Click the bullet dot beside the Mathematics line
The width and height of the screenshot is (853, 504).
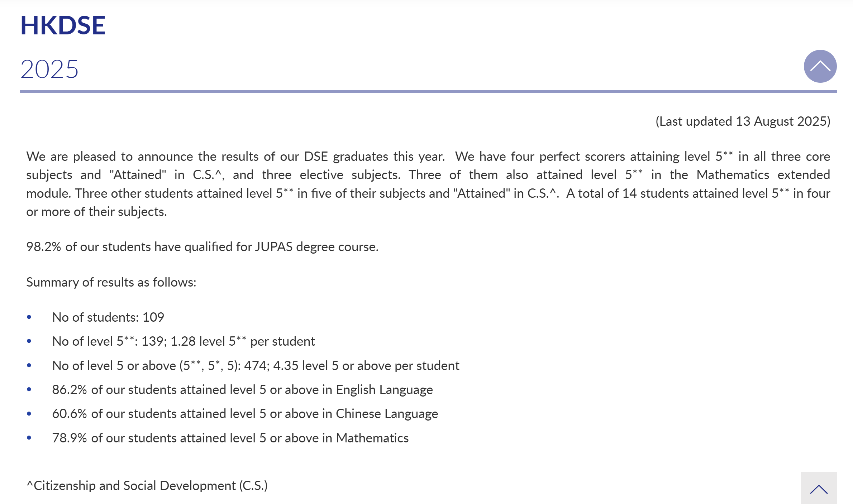[x=29, y=438]
